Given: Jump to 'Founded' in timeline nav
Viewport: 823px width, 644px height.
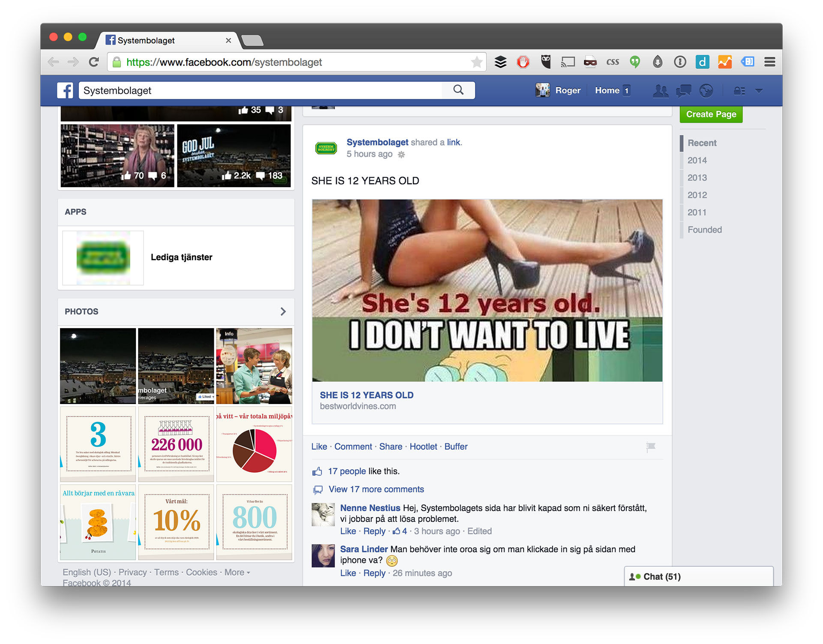Looking at the screenshot, I should pos(705,230).
